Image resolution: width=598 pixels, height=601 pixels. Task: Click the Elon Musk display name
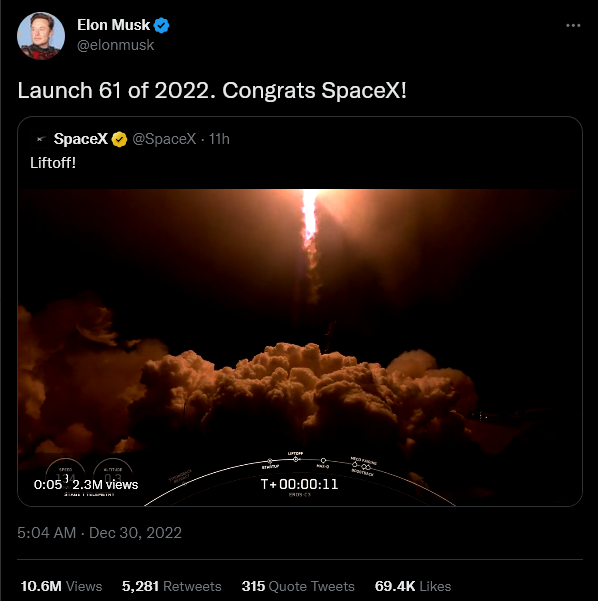pos(113,25)
